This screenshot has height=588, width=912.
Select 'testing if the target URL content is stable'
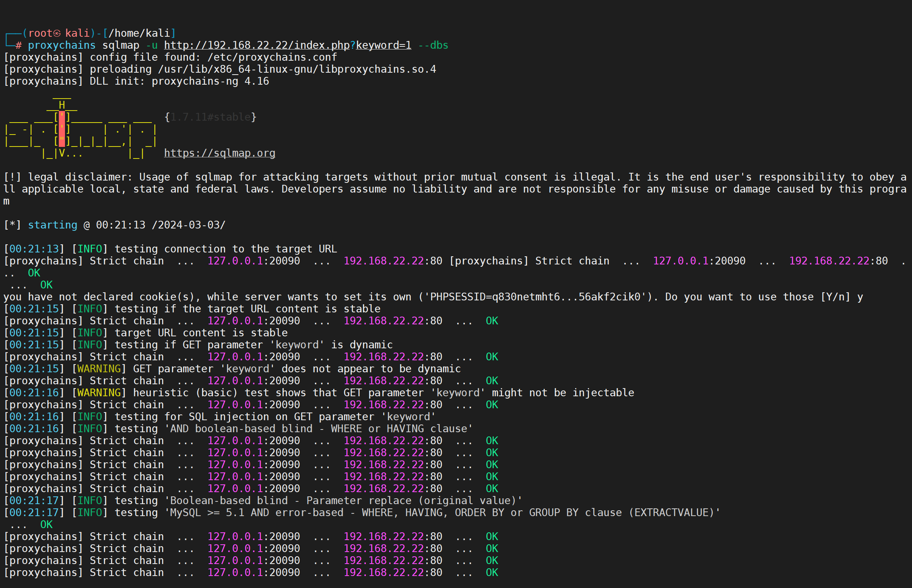click(248, 309)
